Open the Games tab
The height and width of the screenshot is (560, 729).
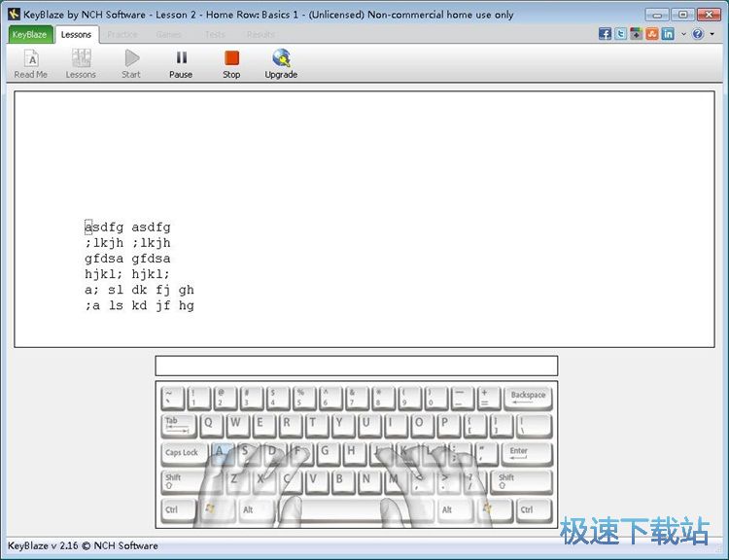[x=169, y=34]
